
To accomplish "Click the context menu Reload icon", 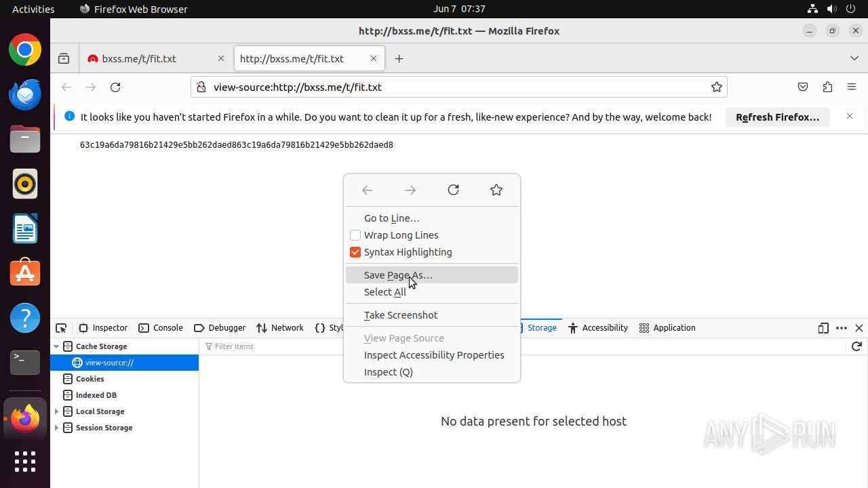I will [x=454, y=190].
